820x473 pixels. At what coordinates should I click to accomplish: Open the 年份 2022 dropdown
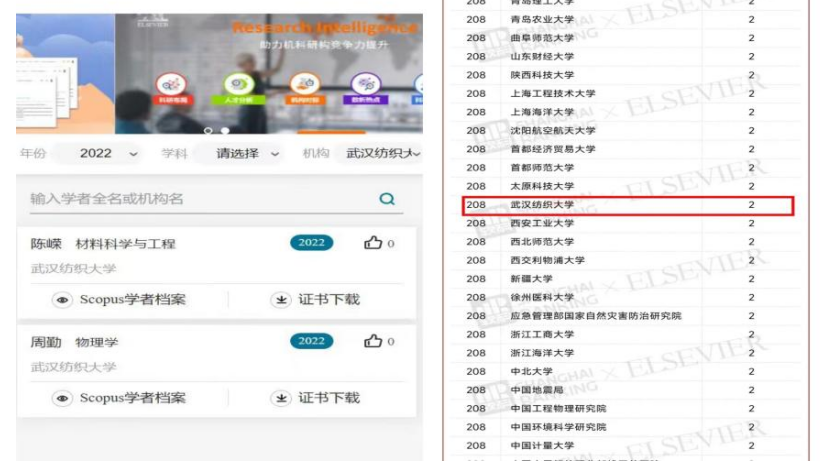tap(99, 153)
